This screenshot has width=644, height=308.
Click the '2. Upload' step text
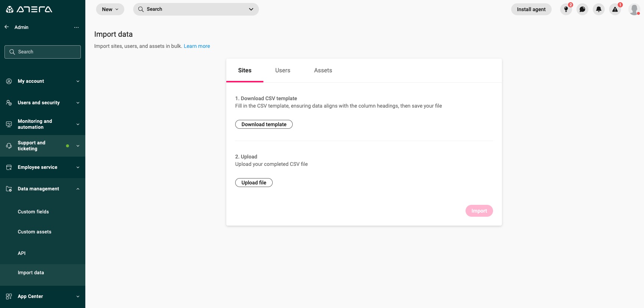tap(246, 157)
